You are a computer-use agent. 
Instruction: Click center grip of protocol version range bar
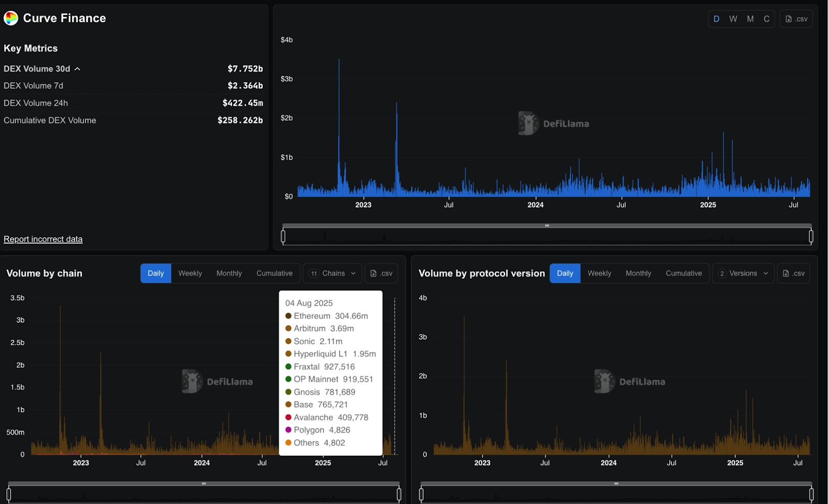tap(616, 484)
